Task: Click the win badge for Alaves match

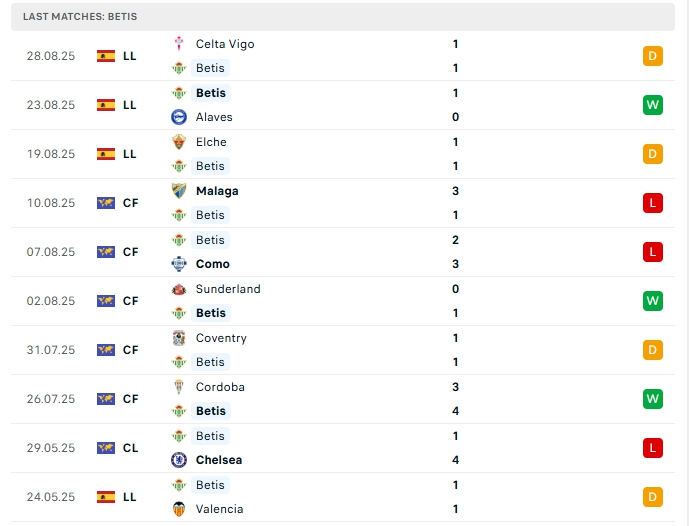Action: tap(652, 105)
